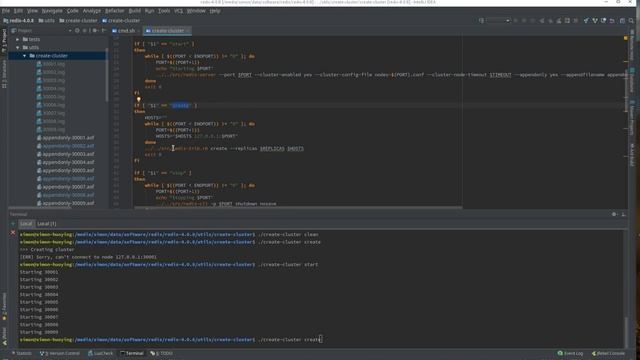Open the Refactor menu

[115, 11]
